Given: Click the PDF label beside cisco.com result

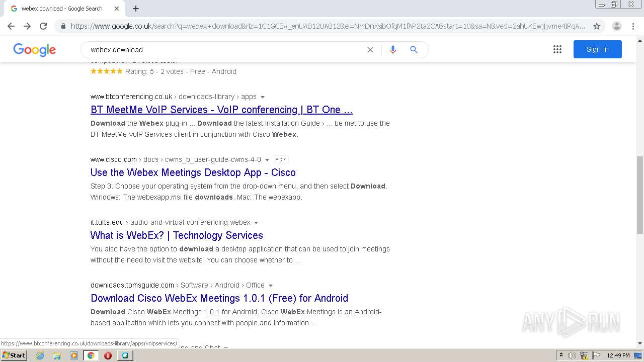Looking at the screenshot, I should (x=281, y=159).
